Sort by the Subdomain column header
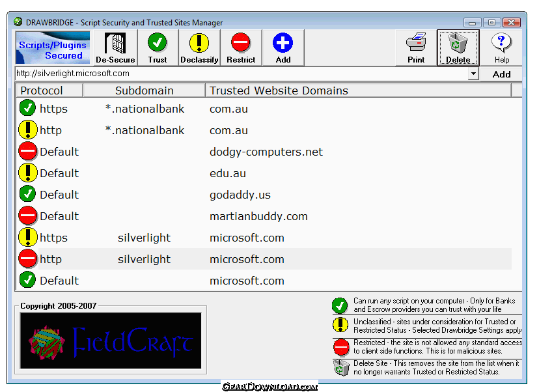Image resolution: width=539 pixels, height=392 pixels. click(x=144, y=91)
